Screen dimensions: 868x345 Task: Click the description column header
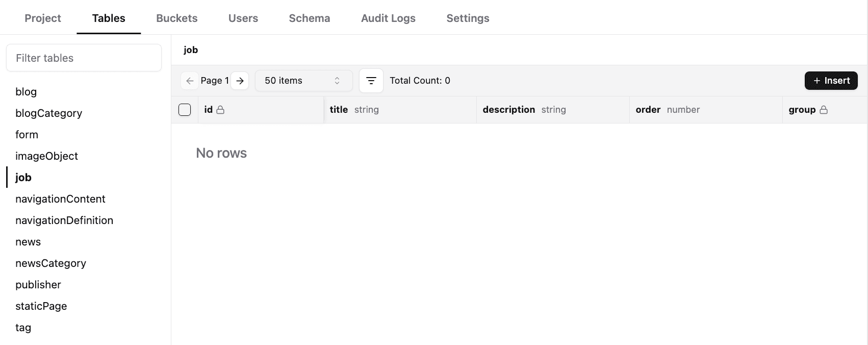pyautogui.click(x=508, y=110)
